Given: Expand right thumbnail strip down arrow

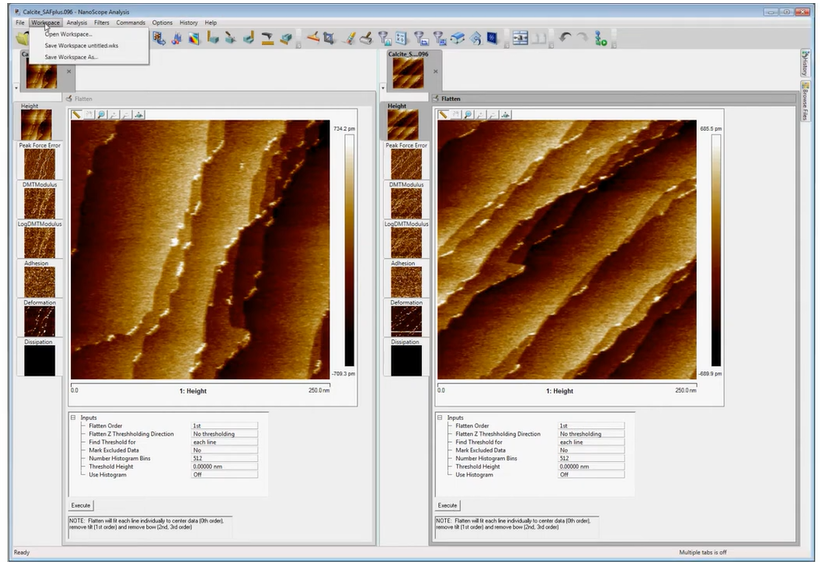Looking at the screenshot, I should (x=383, y=88).
